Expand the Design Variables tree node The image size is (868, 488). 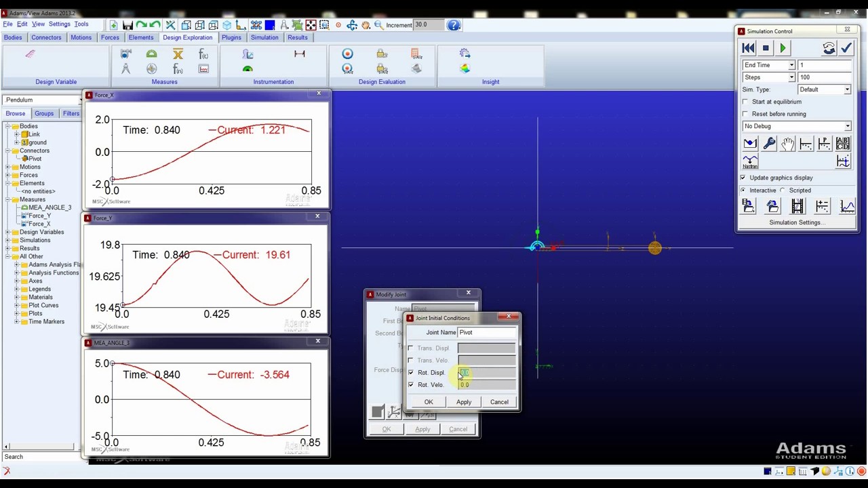click(x=7, y=232)
